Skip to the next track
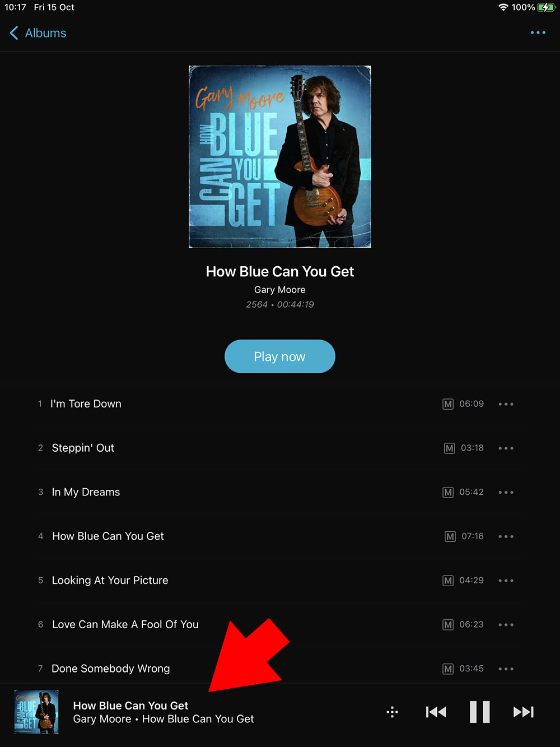The height and width of the screenshot is (747, 560). coord(523,712)
